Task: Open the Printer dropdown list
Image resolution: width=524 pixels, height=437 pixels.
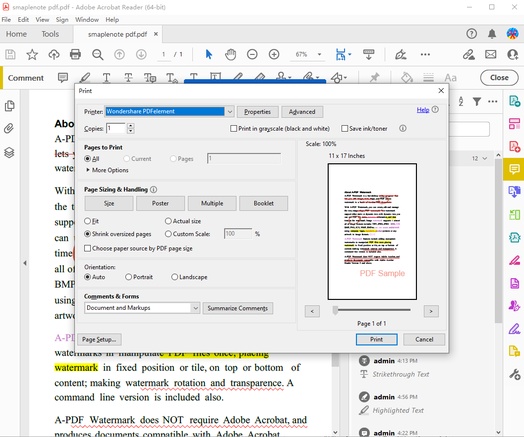Action: (230, 112)
